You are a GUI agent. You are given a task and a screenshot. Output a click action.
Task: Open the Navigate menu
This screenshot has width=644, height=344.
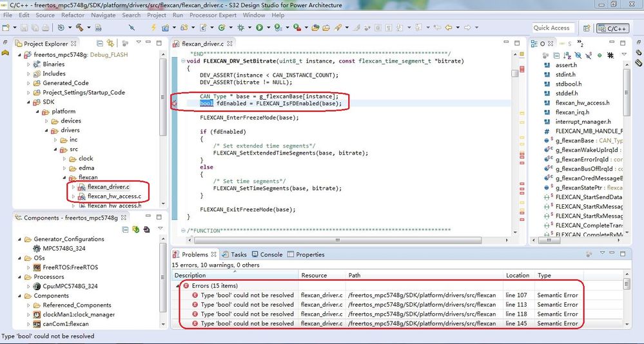click(103, 15)
